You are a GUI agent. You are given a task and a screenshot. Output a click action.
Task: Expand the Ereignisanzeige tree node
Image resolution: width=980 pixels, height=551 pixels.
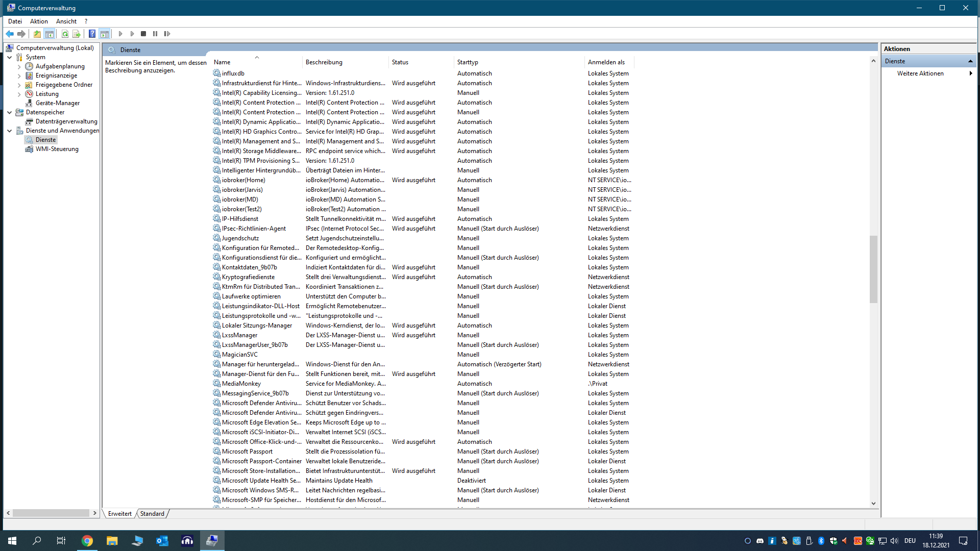(x=18, y=76)
